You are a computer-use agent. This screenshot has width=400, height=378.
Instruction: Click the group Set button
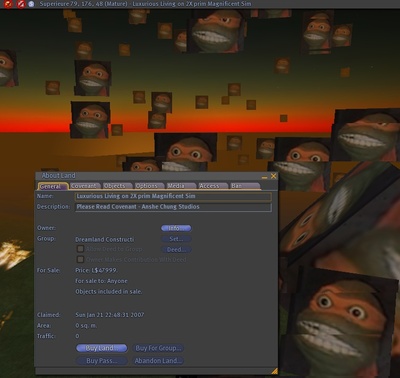click(176, 239)
